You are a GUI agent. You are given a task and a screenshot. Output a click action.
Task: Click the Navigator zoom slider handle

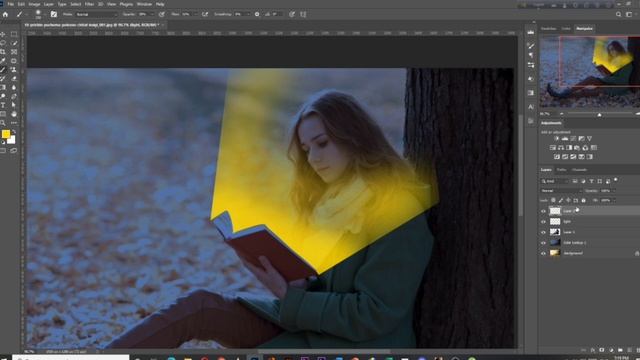pos(599,115)
